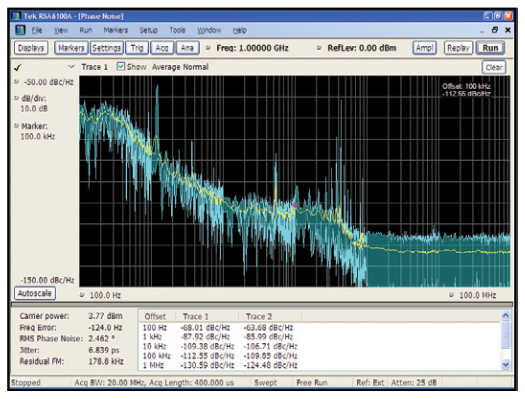Screen dimensions: 525x399
Task: Select the Freq control knob icon
Action: pos(208,48)
